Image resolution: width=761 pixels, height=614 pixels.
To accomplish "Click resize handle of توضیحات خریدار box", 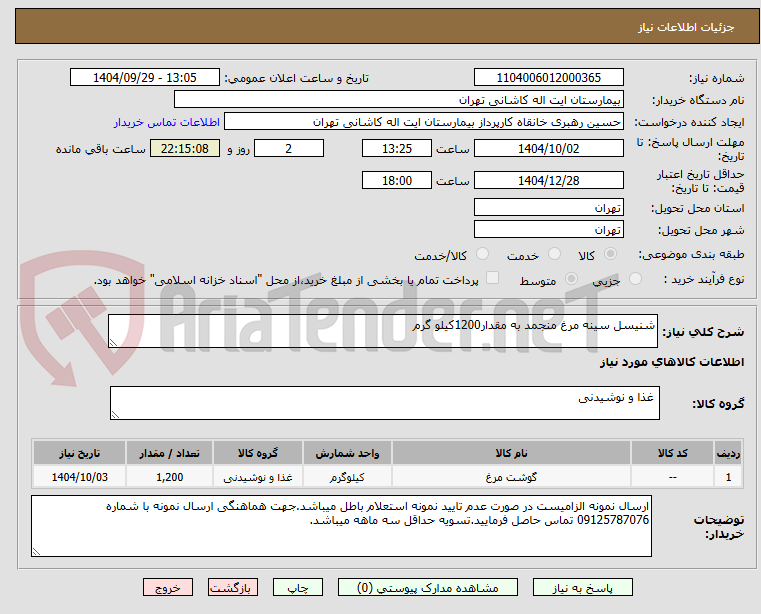I will pyautogui.click(x=36, y=551).
